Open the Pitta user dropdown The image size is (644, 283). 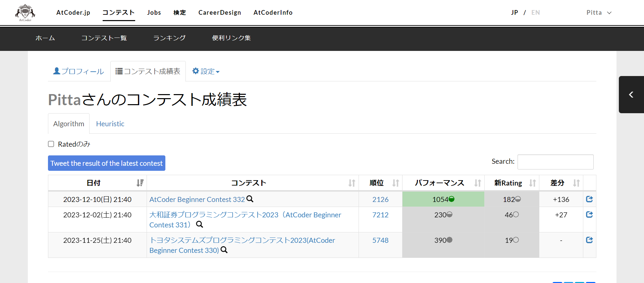(599, 13)
